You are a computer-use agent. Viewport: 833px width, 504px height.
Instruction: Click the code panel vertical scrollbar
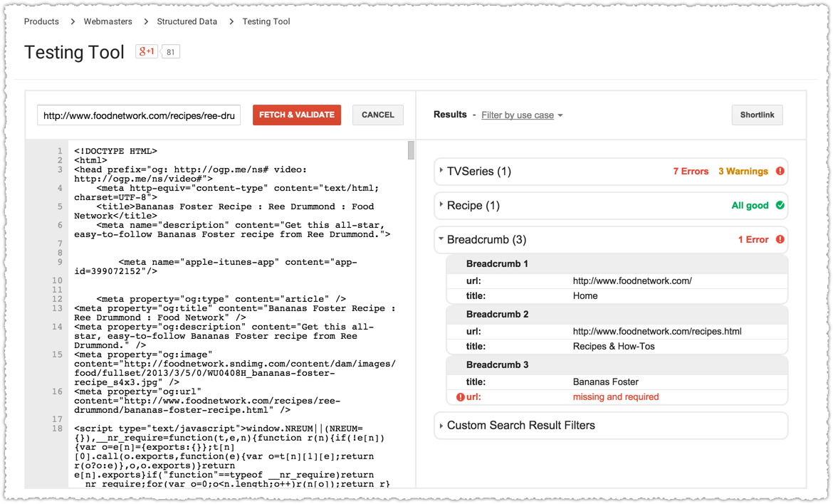point(411,150)
